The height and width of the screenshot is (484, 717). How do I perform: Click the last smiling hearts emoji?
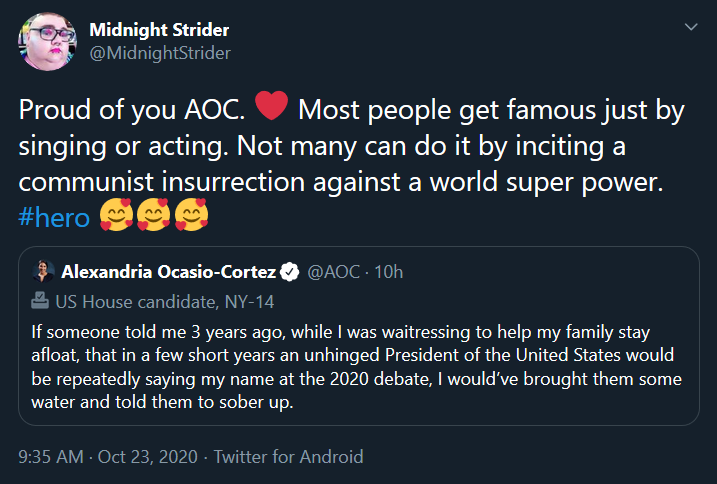192,216
